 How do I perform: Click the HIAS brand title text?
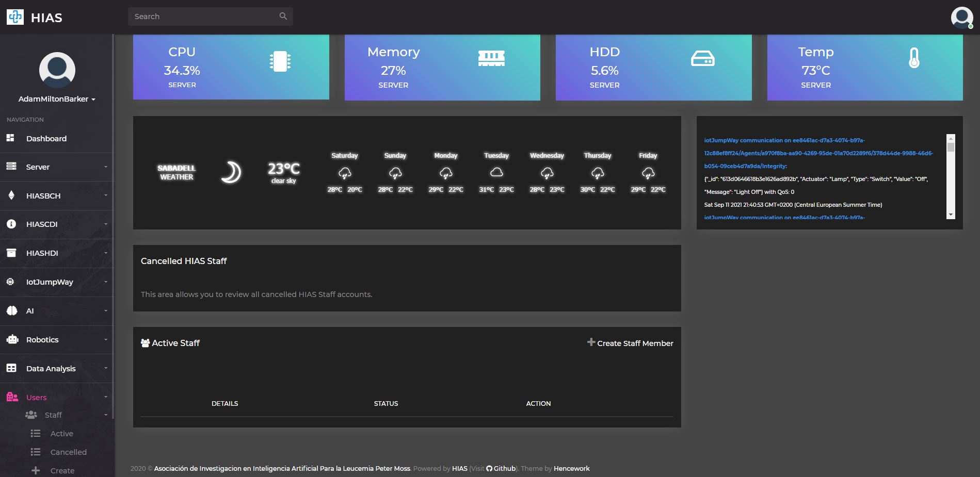coord(46,18)
